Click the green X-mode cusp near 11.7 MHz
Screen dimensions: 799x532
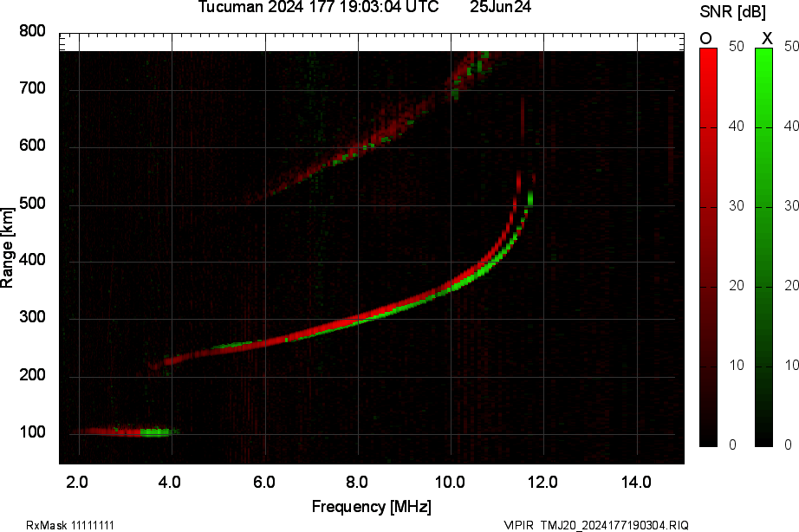[x=530, y=198]
